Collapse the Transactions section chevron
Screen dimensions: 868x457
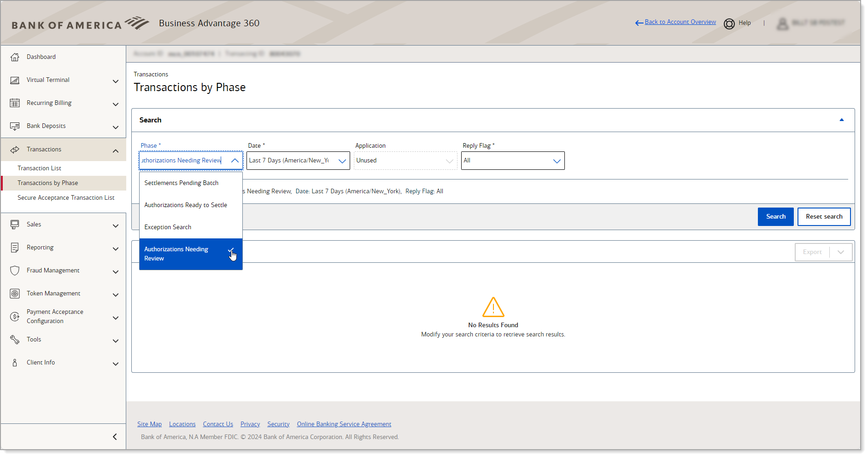[116, 150]
